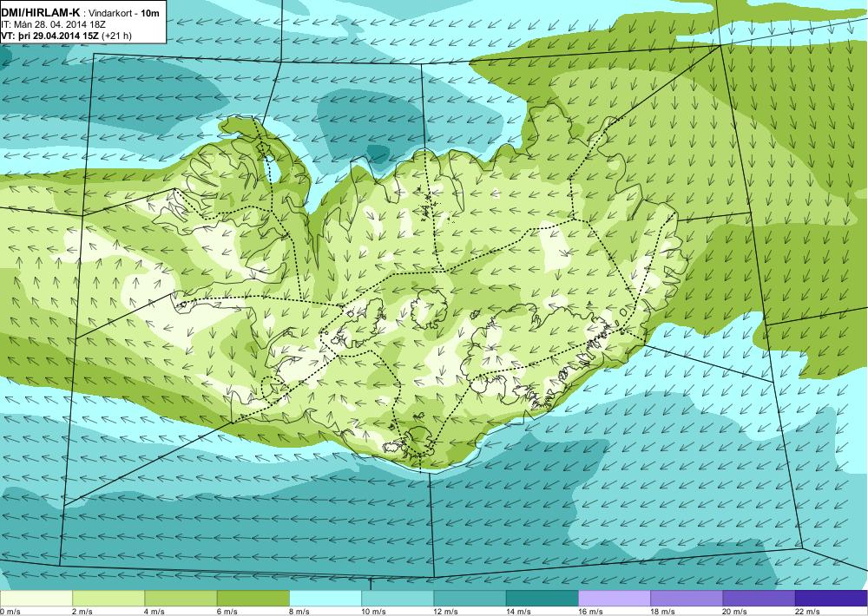Click the "16 m/s" legend label
Image resolution: width=868 pixels, height=616 pixels.
click(590, 612)
